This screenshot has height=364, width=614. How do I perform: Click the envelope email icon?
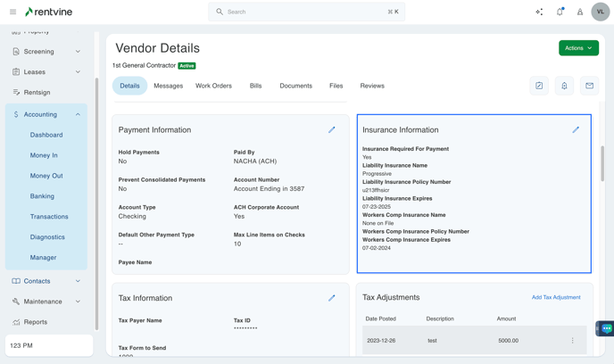pyautogui.click(x=589, y=86)
